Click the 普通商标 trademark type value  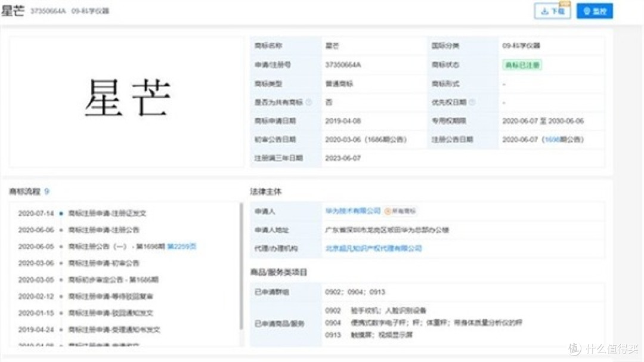point(339,84)
